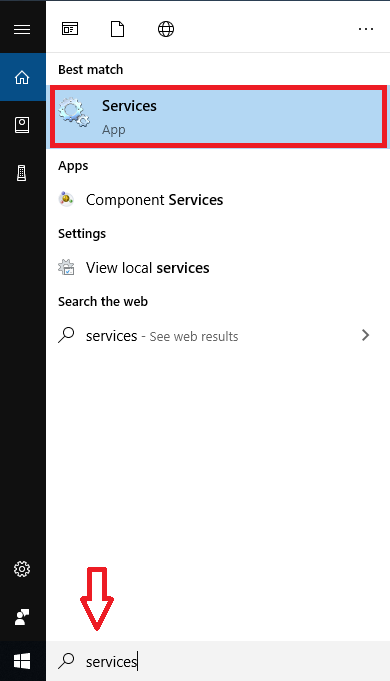Filter results by Web globe icon
390x681 pixels.
click(165, 29)
